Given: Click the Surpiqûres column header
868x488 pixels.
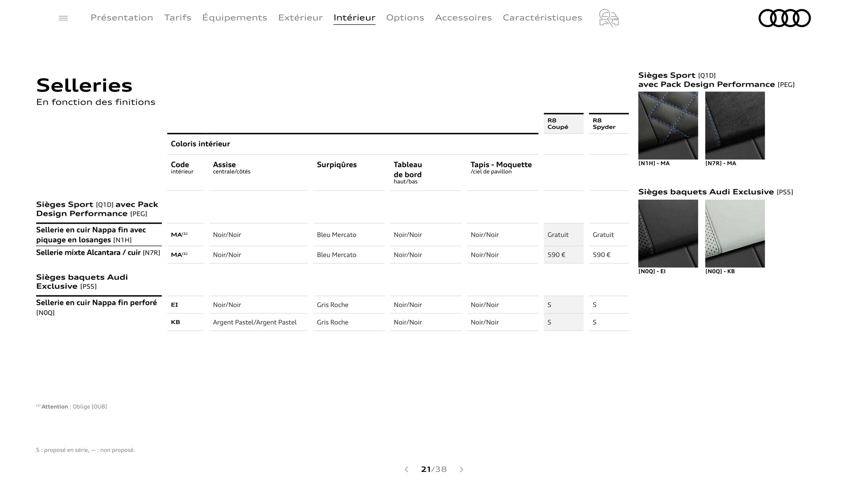Looking at the screenshot, I should click(x=337, y=165).
